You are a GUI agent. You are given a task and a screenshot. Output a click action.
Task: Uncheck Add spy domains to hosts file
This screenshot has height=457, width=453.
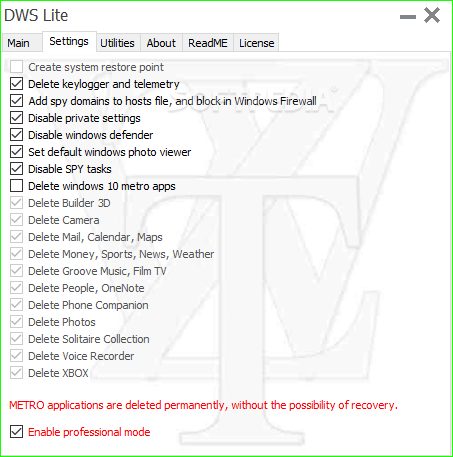16,101
